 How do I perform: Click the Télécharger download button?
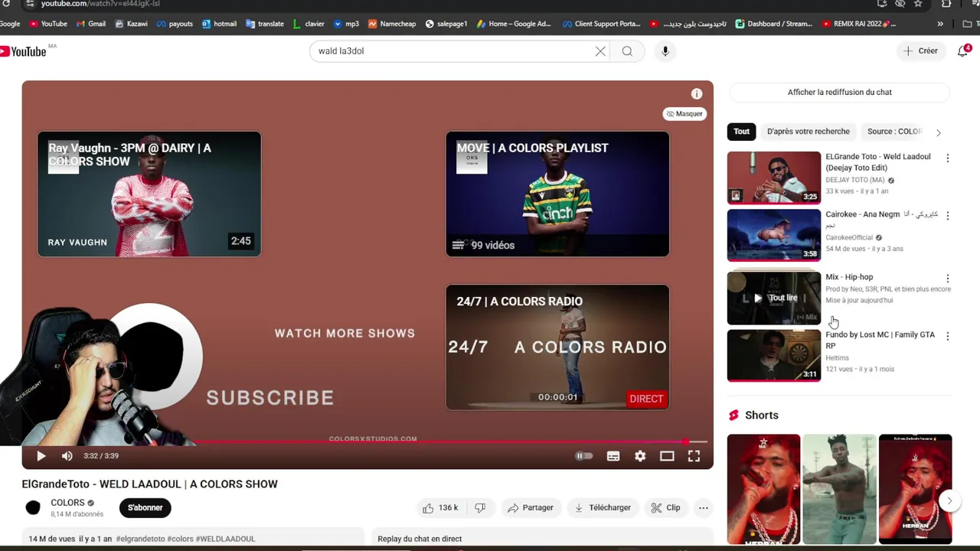pyautogui.click(x=603, y=507)
